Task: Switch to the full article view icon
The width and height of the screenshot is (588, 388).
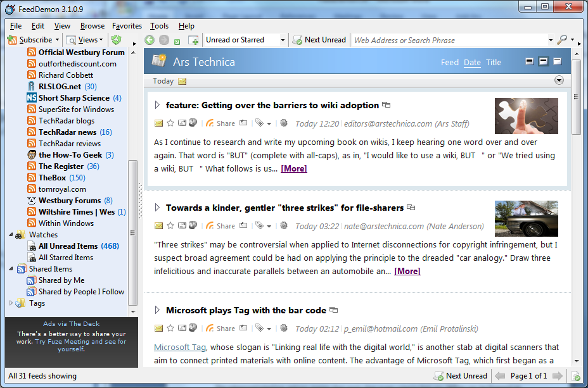Action: [x=558, y=62]
